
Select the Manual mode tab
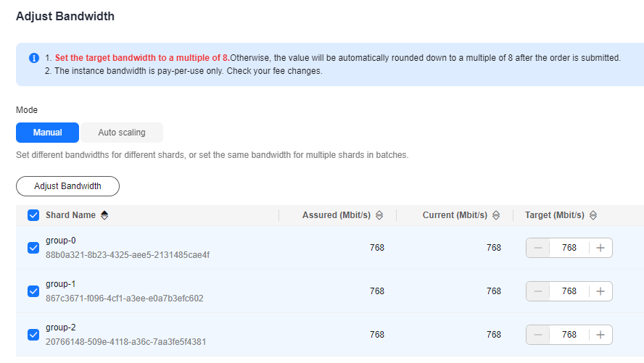click(47, 133)
